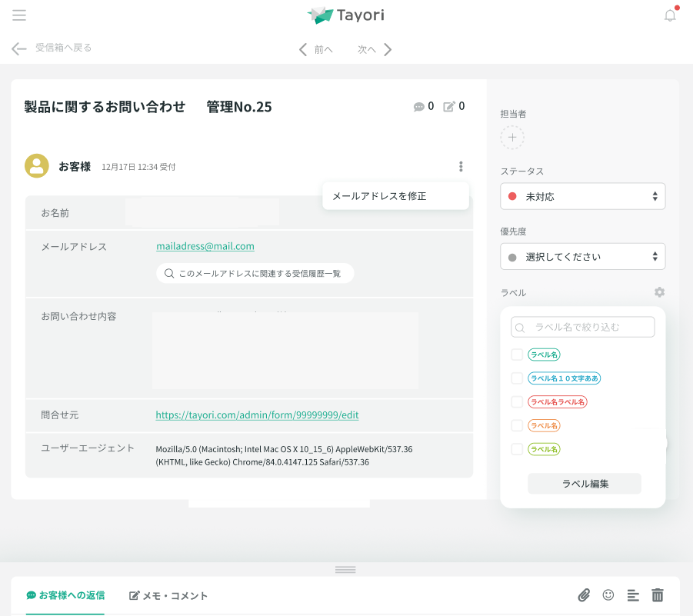
Task: Open the 優先度 dropdown 選択してください
Action: click(x=582, y=256)
